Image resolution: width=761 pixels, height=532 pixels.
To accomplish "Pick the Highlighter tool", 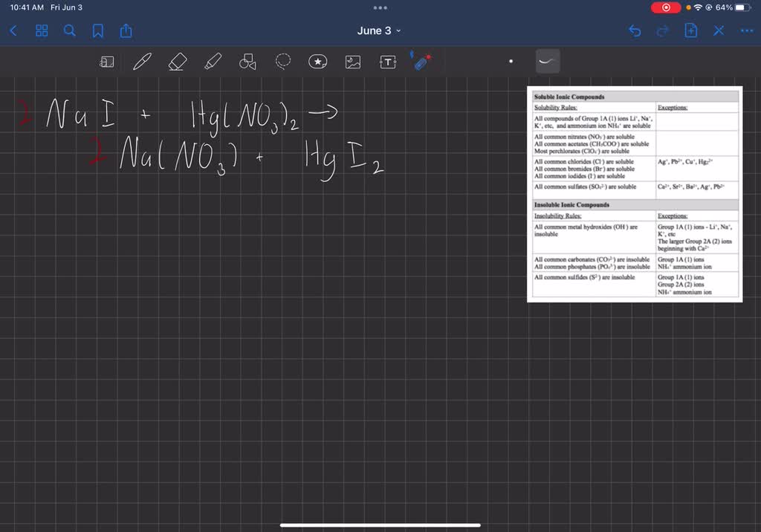I will pyautogui.click(x=212, y=62).
